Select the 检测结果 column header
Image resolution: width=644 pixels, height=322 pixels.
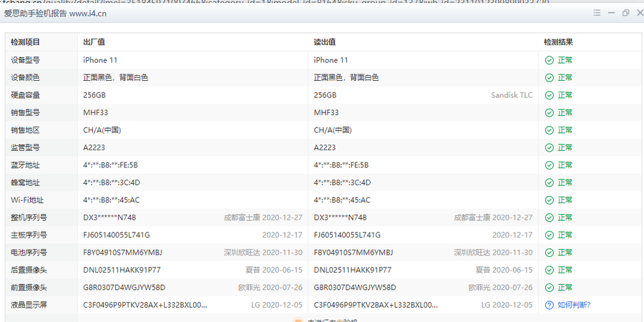(x=559, y=42)
